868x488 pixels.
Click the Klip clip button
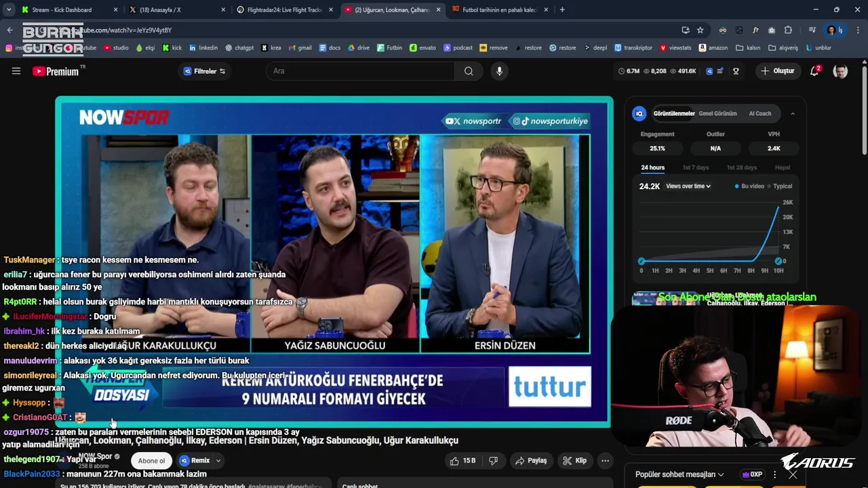(x=574, y=461)
